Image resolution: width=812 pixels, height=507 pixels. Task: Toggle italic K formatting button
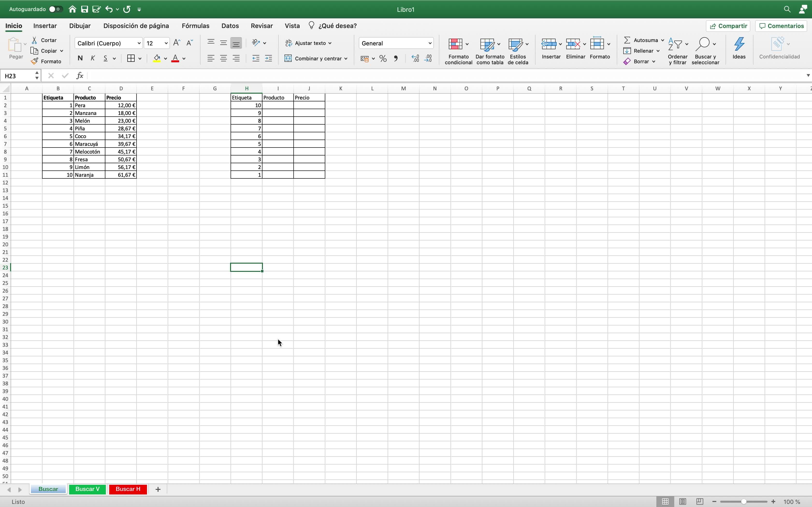93,58
